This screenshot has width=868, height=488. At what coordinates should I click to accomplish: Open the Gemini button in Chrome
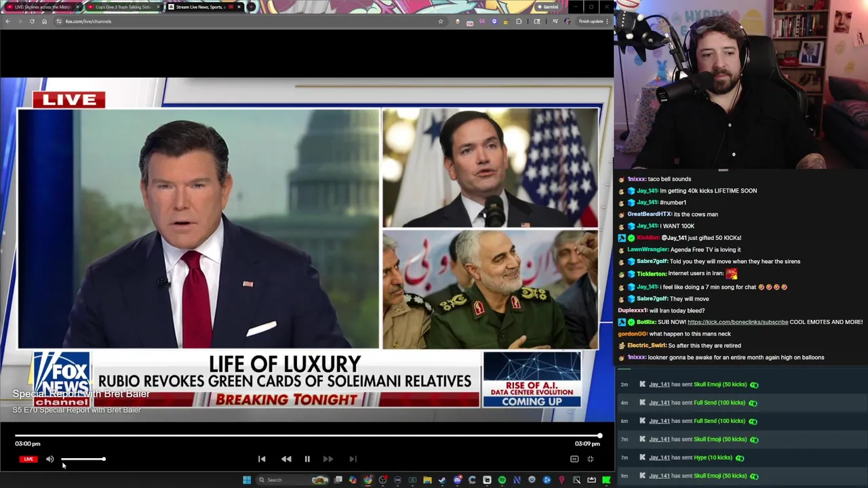[x=548, y=7]
